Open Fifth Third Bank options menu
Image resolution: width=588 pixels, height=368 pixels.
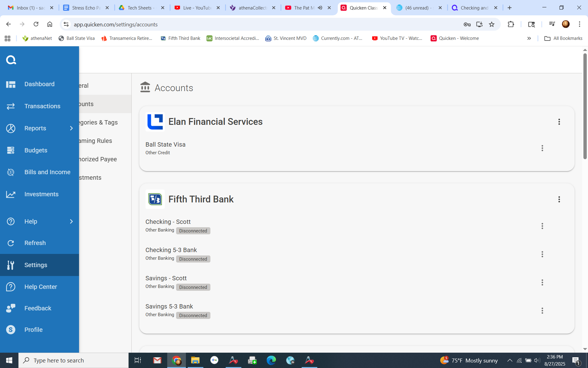[x=559, y=199]
